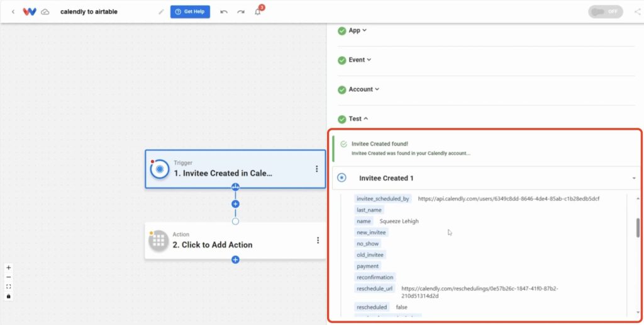Click the share icon in top right
Image resolution: width=644 pixels, height=325 pixels.
[637, 11]
